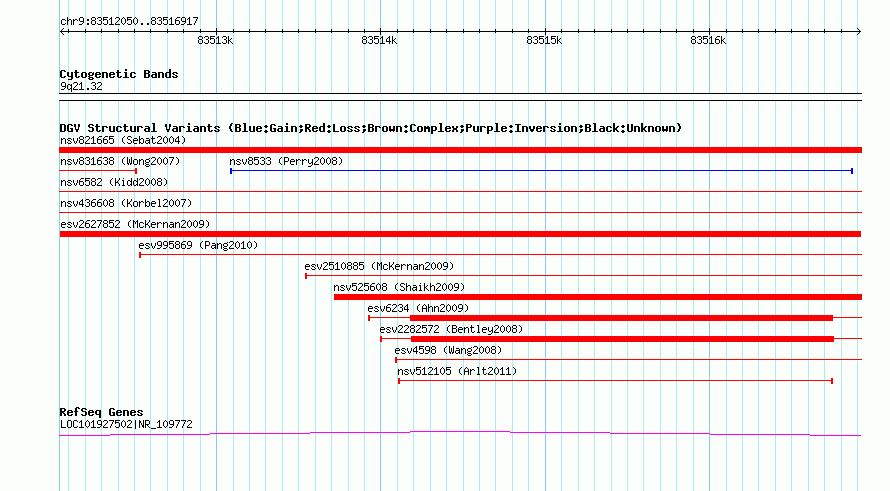Select nsv525608 (Shaikh2009) label
The image size is (890, 491).
pos(399,287)
